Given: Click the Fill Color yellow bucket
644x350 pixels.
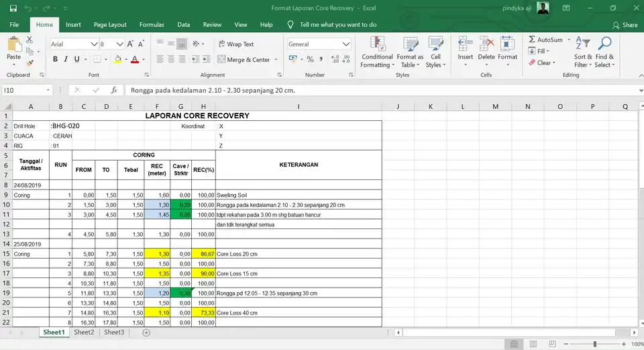Looking at the screenshot, I should 118,60.
